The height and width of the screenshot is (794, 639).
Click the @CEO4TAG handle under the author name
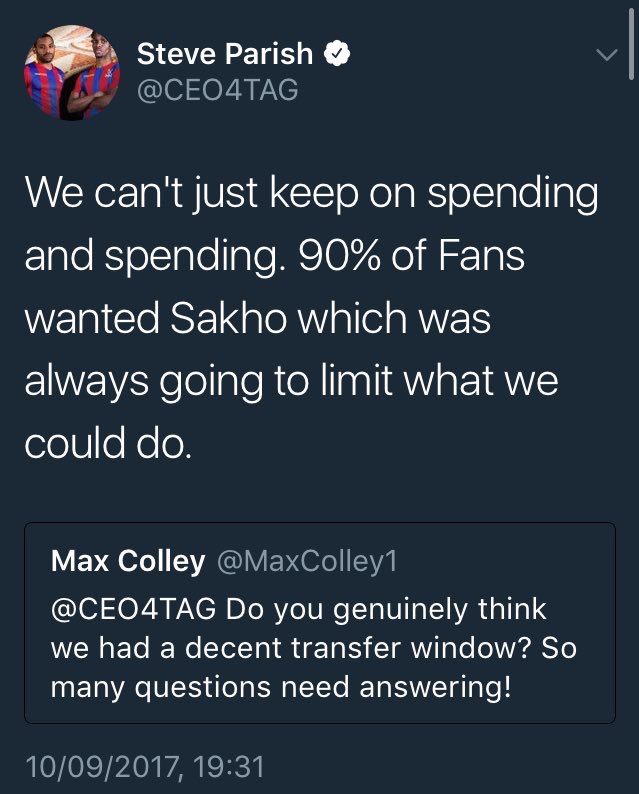coord(216,90)
